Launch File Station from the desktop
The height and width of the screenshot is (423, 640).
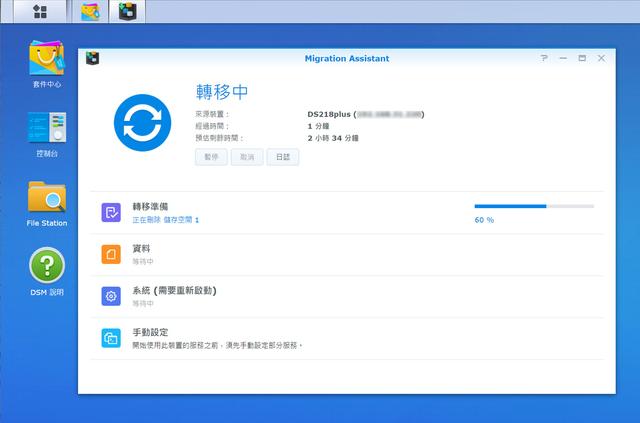[x=47, y=197]
